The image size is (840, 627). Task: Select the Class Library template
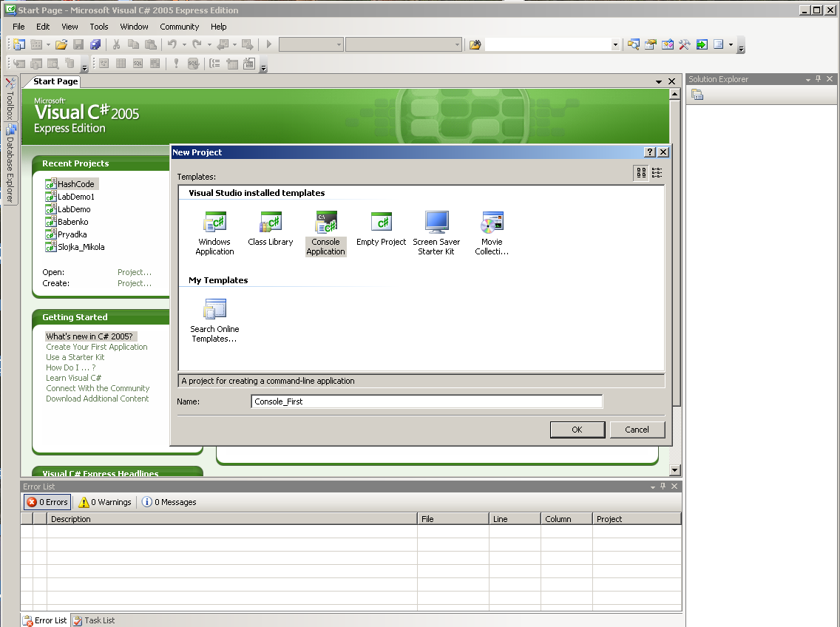(271, 228)
